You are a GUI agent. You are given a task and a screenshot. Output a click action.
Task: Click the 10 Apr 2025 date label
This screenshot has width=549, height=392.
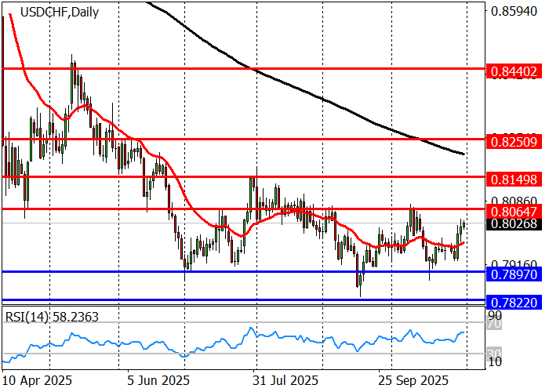click(37, 380)
